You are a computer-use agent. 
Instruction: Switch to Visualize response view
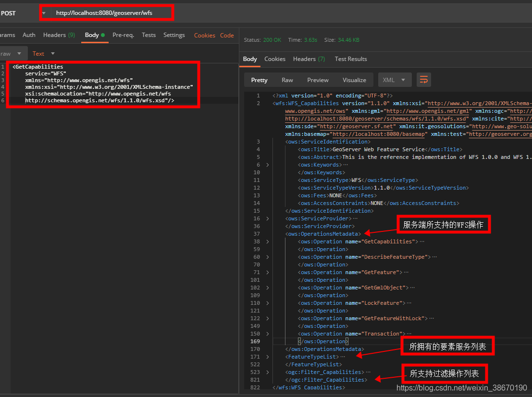pyautogui.click(x=354, y=80)
